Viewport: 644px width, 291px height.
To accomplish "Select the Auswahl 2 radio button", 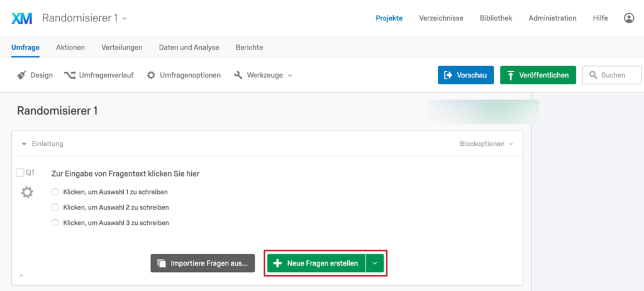I will tap(55, 207).
